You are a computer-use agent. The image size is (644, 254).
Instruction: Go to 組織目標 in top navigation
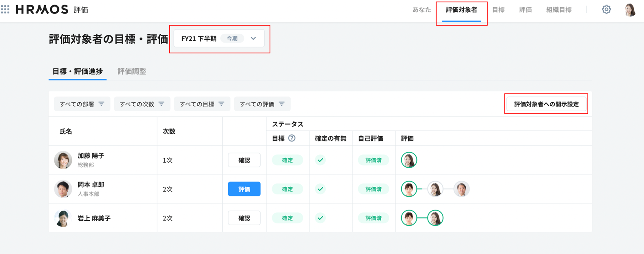click(x=559, y=10)
